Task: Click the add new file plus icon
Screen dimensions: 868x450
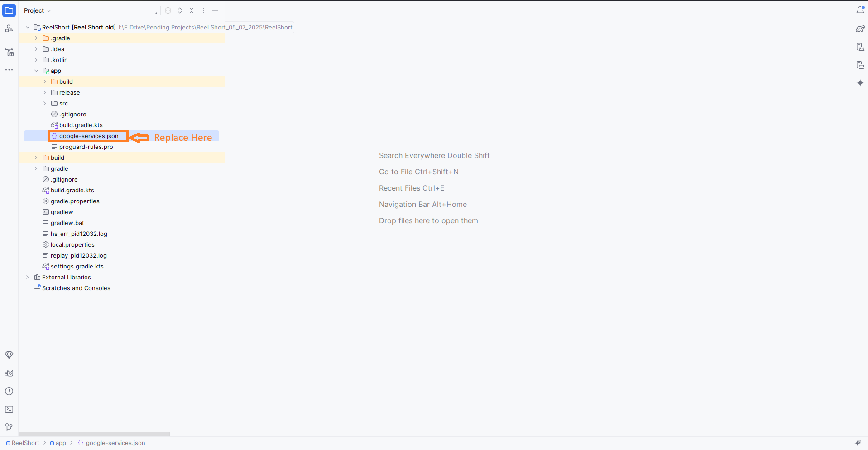Action: pos(153,10)
